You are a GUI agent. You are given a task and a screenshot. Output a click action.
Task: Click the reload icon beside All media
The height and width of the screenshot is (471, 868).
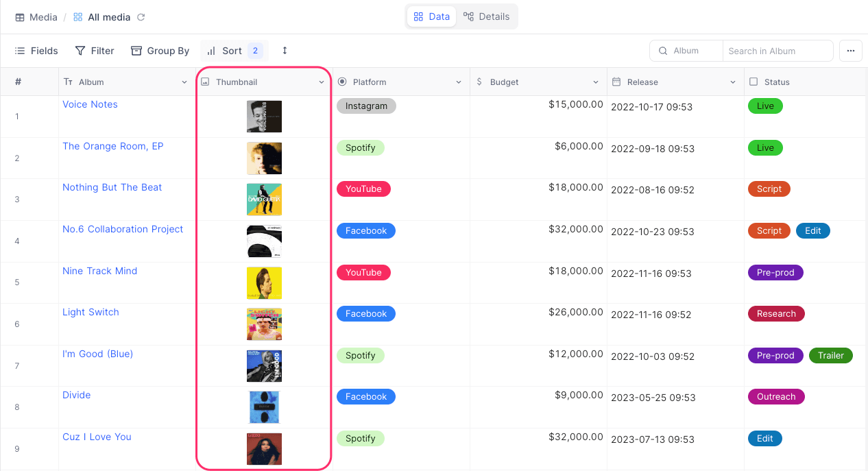click(x=141, y=17)
